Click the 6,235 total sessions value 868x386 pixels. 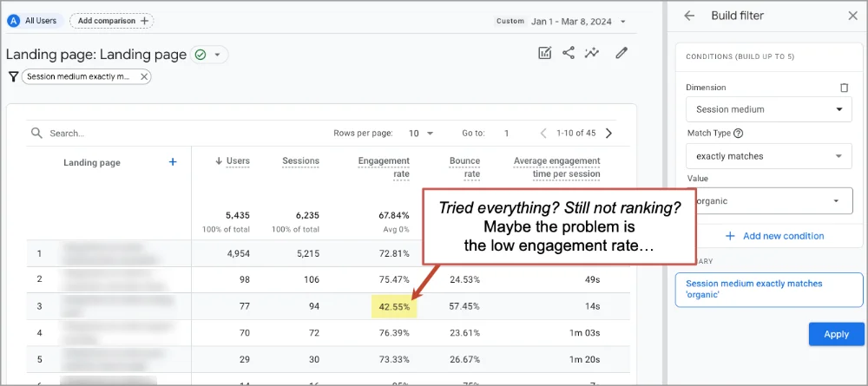(307, 216)
